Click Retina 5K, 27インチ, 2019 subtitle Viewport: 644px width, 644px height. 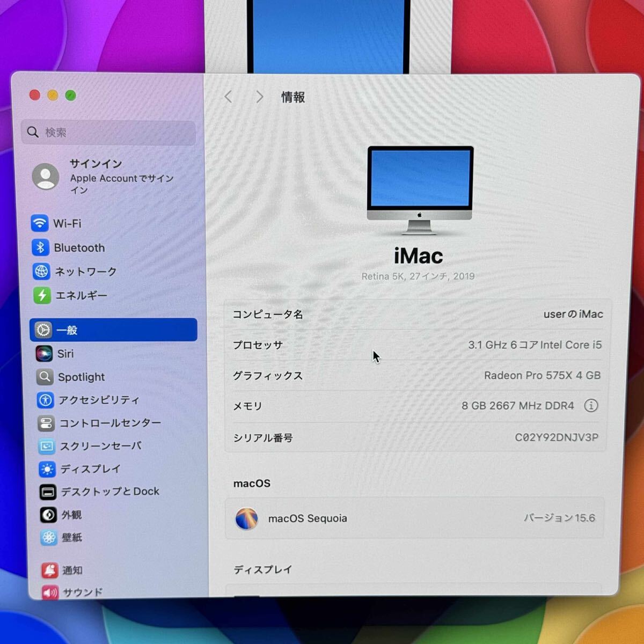[418, 276]
